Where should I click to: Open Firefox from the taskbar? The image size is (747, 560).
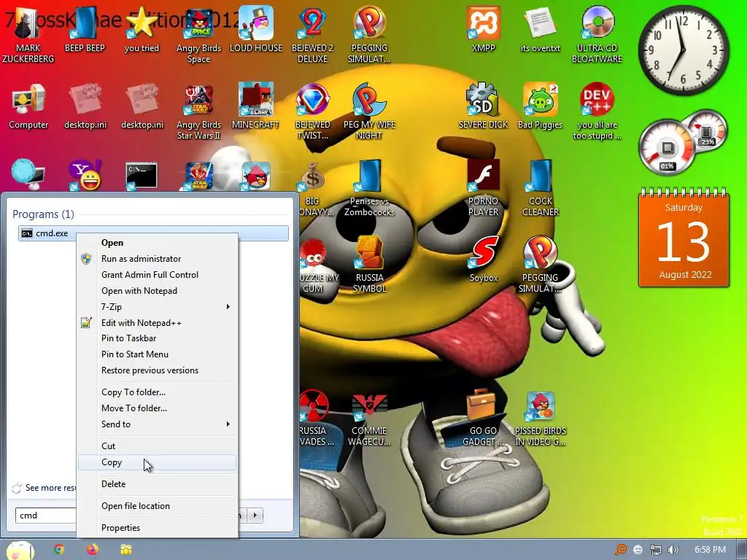coord(93,549)
